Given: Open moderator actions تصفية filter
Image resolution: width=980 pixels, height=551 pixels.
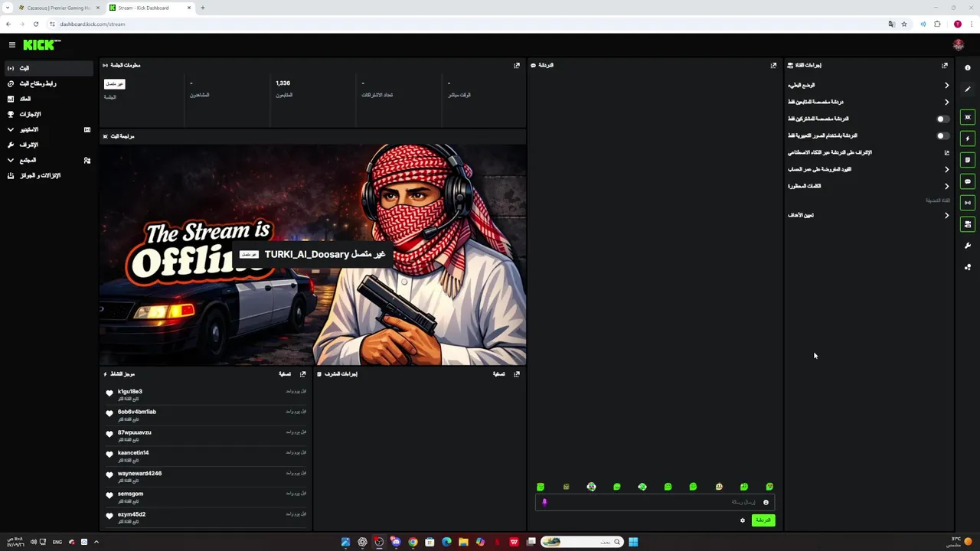Looking at the screenshot, I should pos(498,374).
